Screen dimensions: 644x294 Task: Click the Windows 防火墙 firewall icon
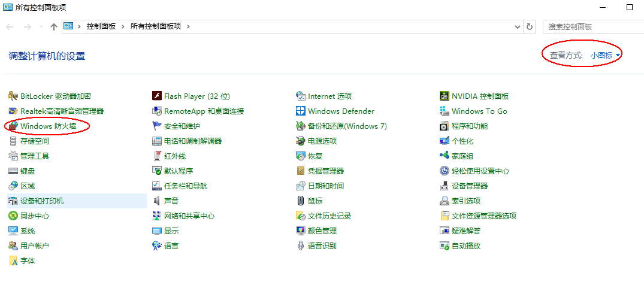[13, 126]
